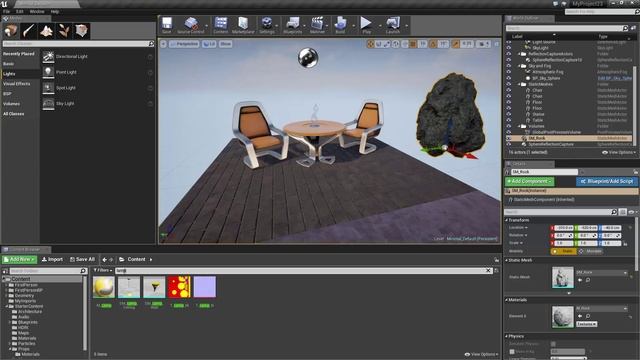The width and height of the screenshot is (640, 360).
Task: Toggle rotation snapping icon in viewport toolbar
Action: click(x=433, y=44)
